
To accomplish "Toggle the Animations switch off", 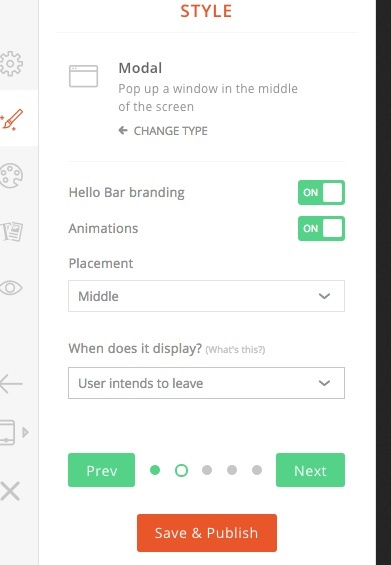I will pyautogui.click(x=321, y=228).
